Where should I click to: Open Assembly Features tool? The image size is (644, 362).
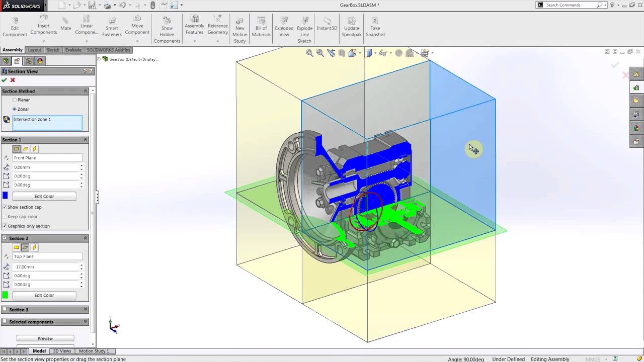194,25
